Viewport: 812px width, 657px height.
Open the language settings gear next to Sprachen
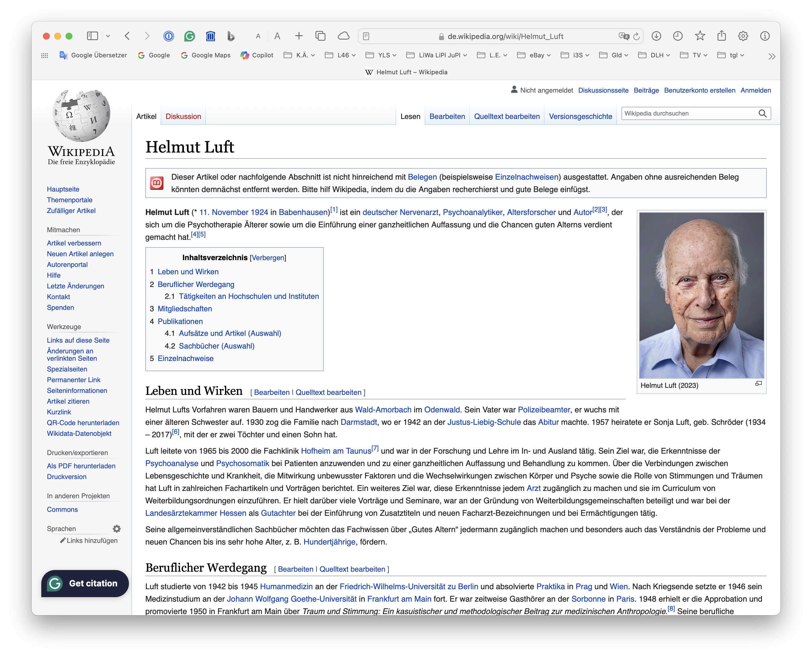pyautogui.click(x=117, y=529)
